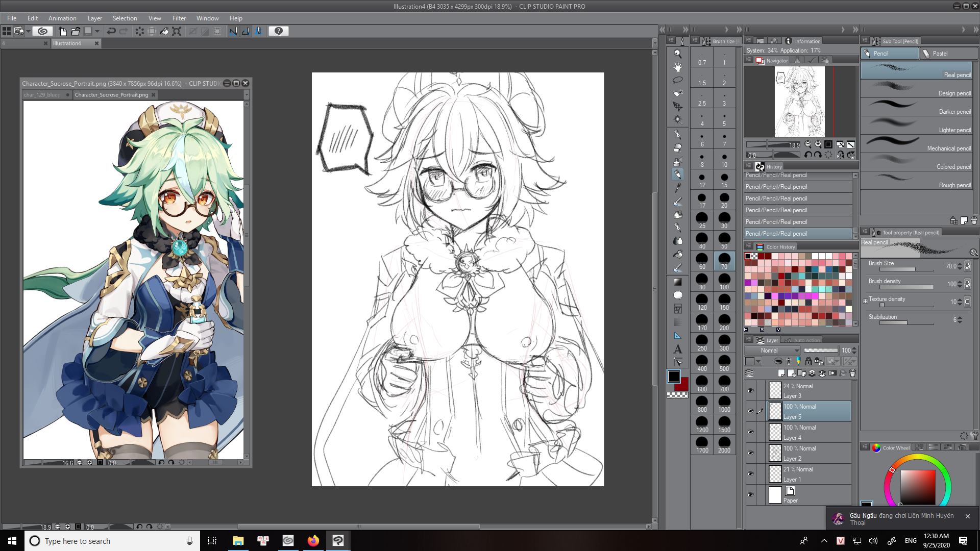Pick the main black color swatch
The height and width of the screenshot is (551, 980).
coord(674,377)
